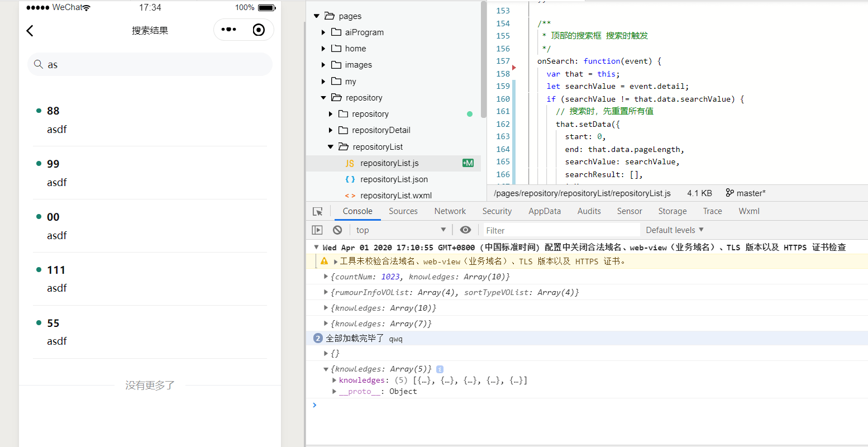Viewport: 868px width, 447px height.
Task: Switch to the Wxml tab
Action: (x=749, y=211)
